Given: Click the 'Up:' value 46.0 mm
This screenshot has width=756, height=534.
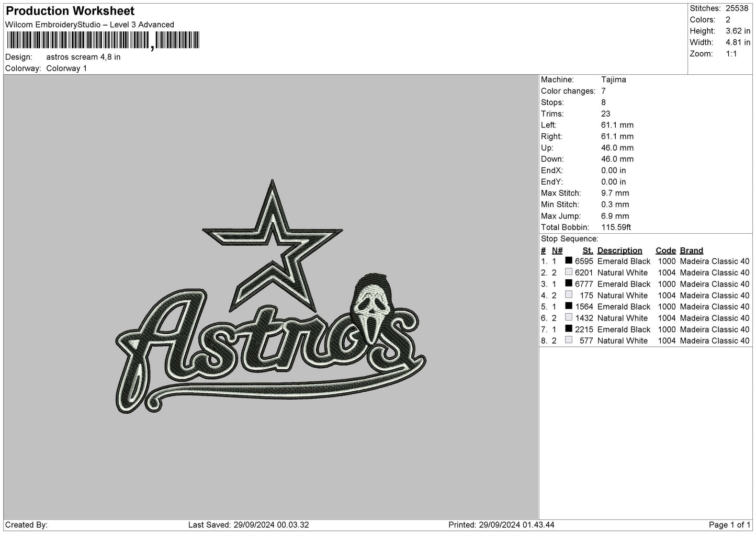Looking at the screenshot, I should tap(617, 148).
